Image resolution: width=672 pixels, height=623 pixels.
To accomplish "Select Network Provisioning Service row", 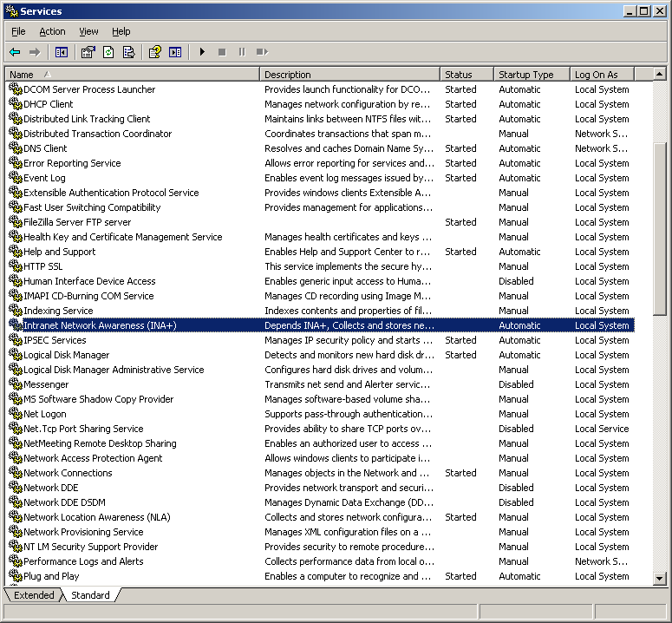I will tap(322, 532).
